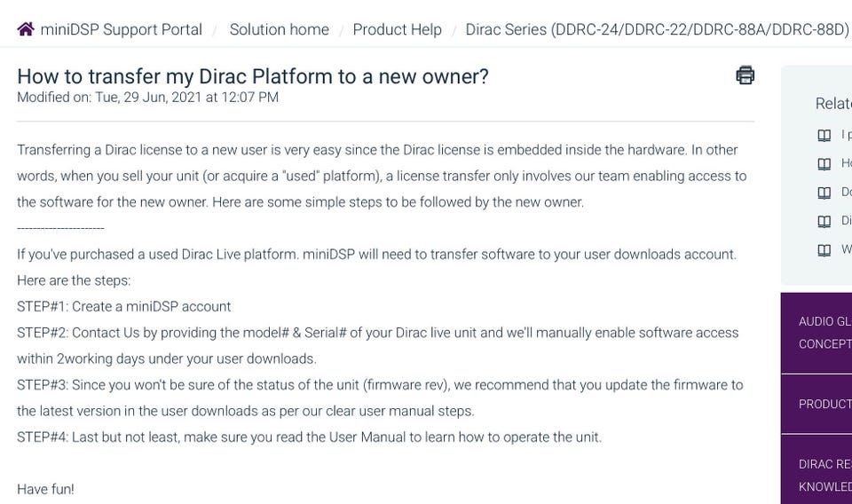Select the PRODUCT purple sidebar item

[x=816, y=404]
